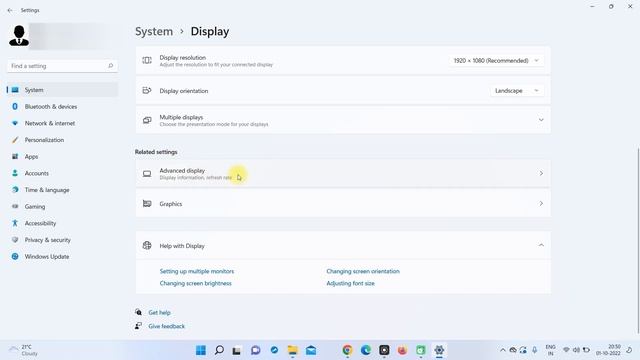Open the user profile avatar

click(19, 36)
